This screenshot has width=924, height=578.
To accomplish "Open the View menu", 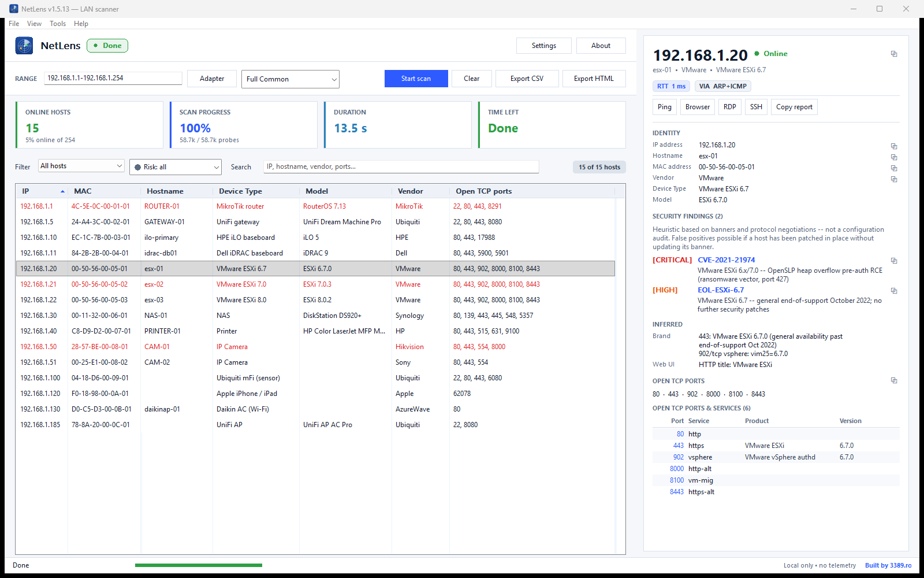I will click(x=34, y=24).
